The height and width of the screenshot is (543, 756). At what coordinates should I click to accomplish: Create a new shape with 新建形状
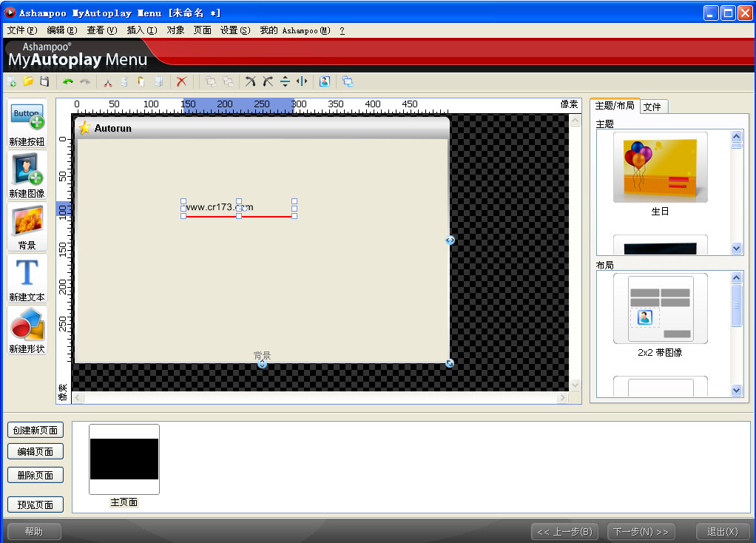[27, 331]
